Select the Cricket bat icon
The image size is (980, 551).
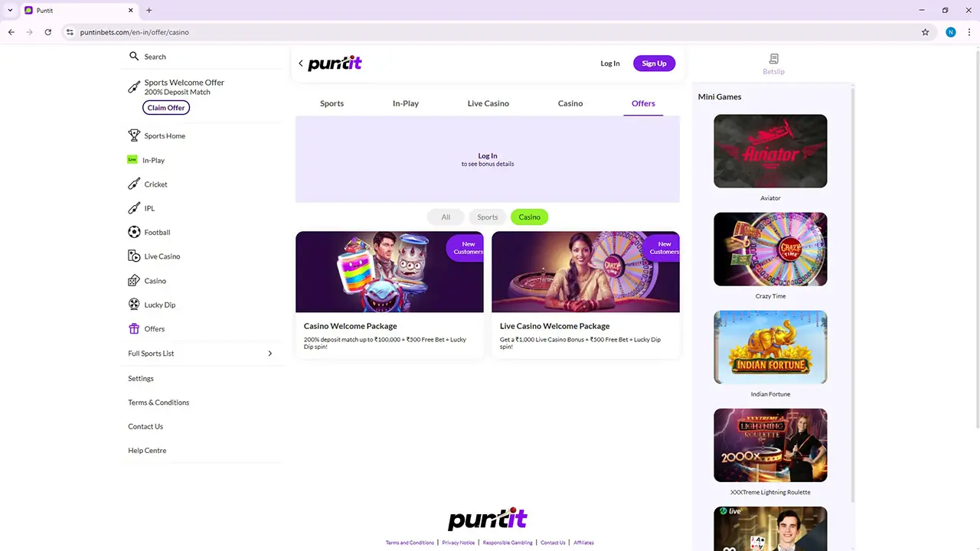click(x=134, y=184)
